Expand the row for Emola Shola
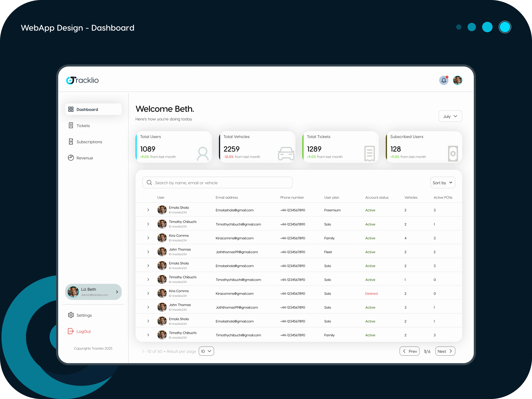This screenshot has width=532, height=399. tap(148, 210)
